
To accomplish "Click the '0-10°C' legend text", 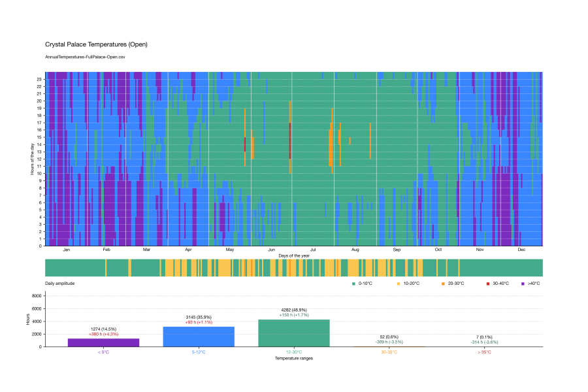I will pos(365,283).
